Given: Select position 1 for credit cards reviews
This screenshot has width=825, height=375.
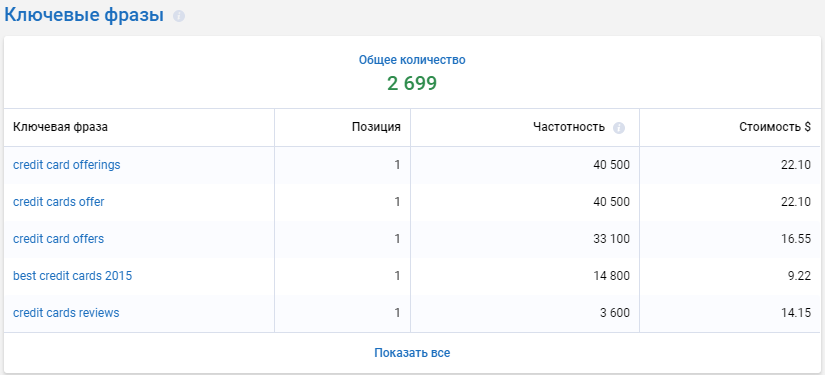Looking at the screenshot, I should (x=397, y=313).
